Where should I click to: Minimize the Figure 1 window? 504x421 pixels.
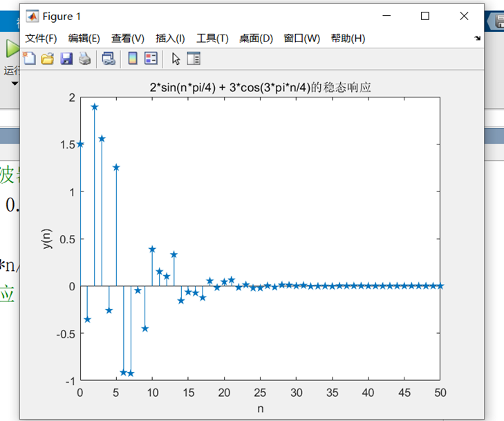coord(386,15)
